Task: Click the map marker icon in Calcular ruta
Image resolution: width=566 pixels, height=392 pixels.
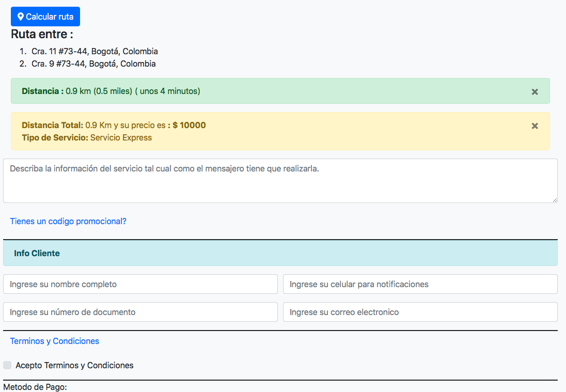Action: click(x=21, y=17)
